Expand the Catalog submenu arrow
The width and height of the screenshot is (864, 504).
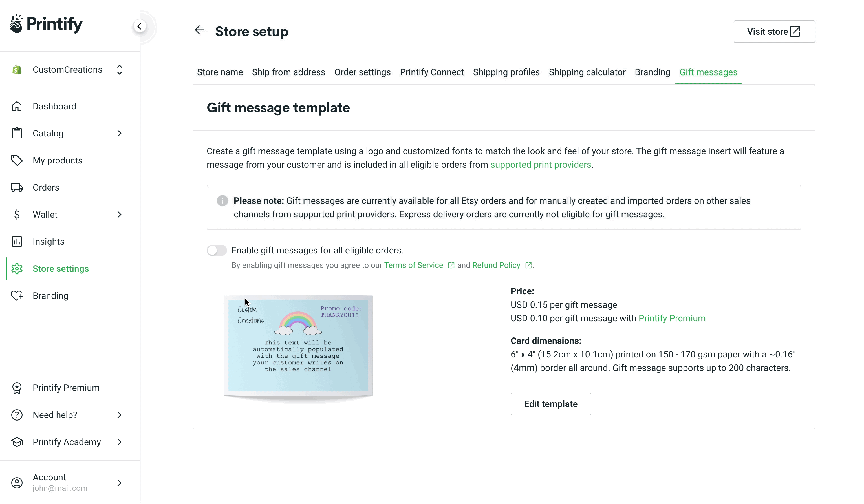click(x=119, y=133)
